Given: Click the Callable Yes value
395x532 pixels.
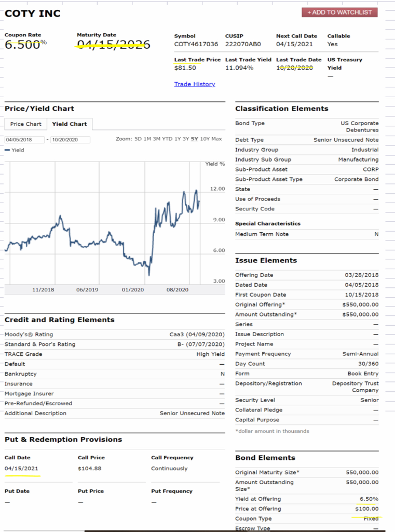Looking at the screenshot, I should [x=332, y=44].
